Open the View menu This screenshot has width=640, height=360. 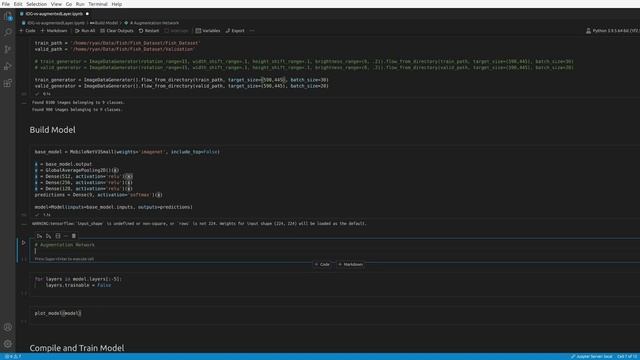coord(56,4)
